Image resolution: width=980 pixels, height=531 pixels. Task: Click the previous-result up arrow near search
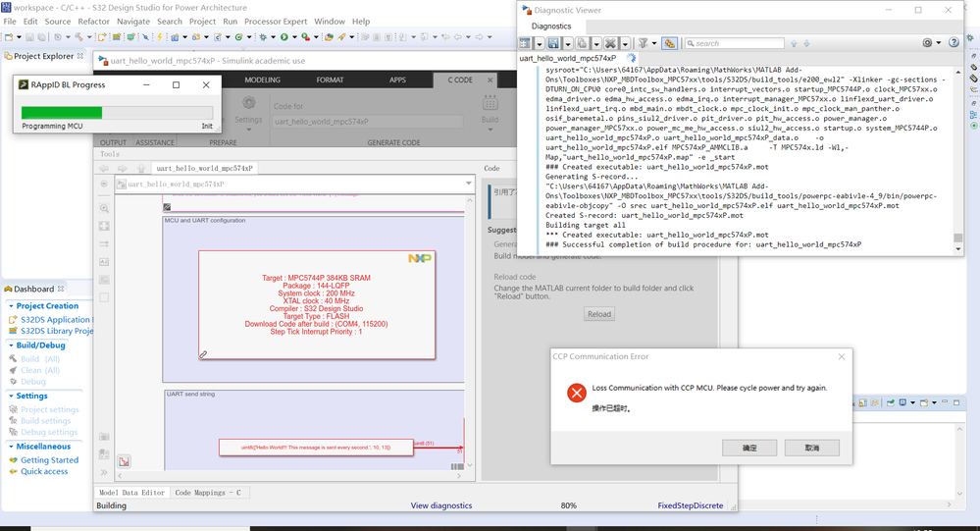click(794, 43)
